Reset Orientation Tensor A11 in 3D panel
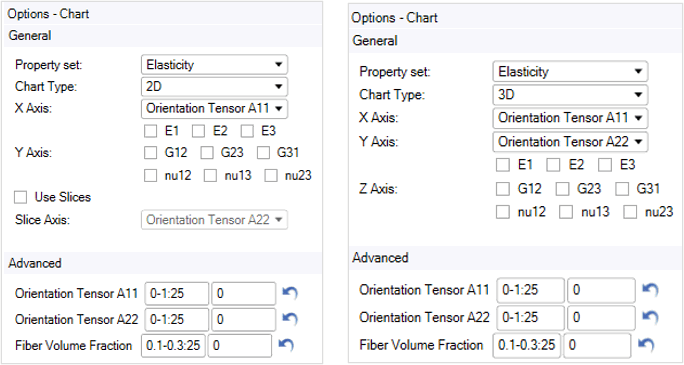The width and height of the screenshot is (684, 365). click(x=650, y=290)
